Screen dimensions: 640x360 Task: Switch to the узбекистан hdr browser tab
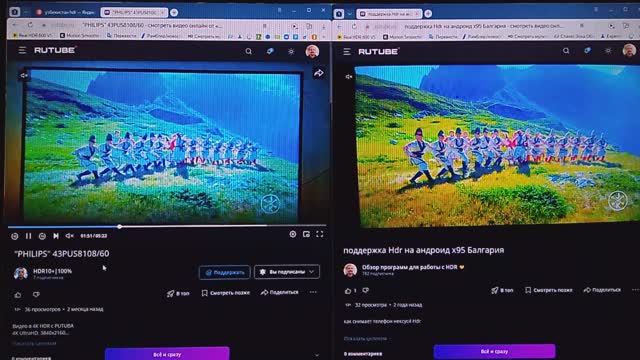(65, 12)
